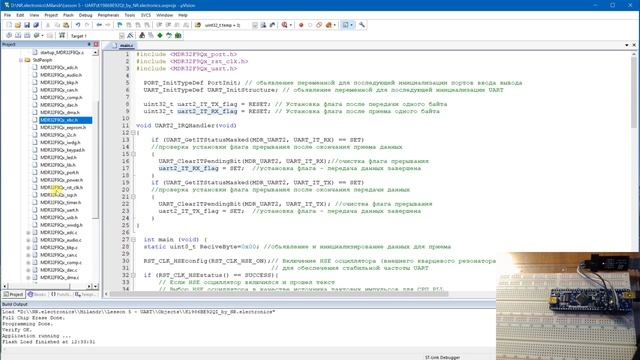
Task: Download code to flash with LOAD icon
Action: (x=62, y=36)
